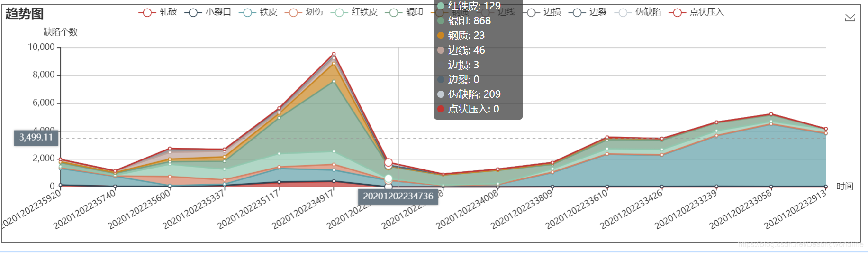Click the tooltip row 边损: 3

(458, 65)
